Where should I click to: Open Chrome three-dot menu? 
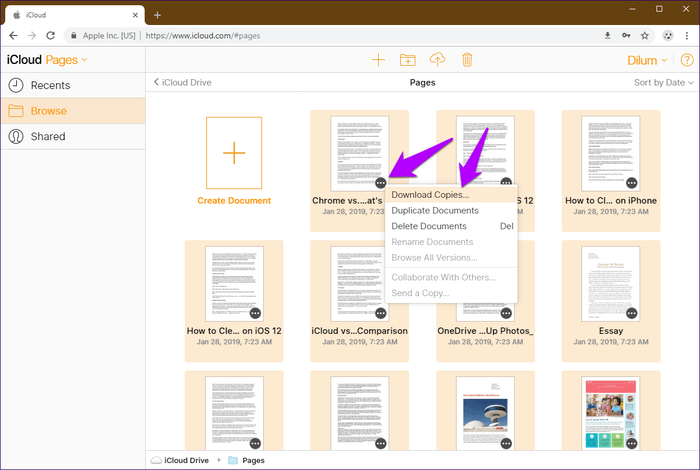pos(687,36)
